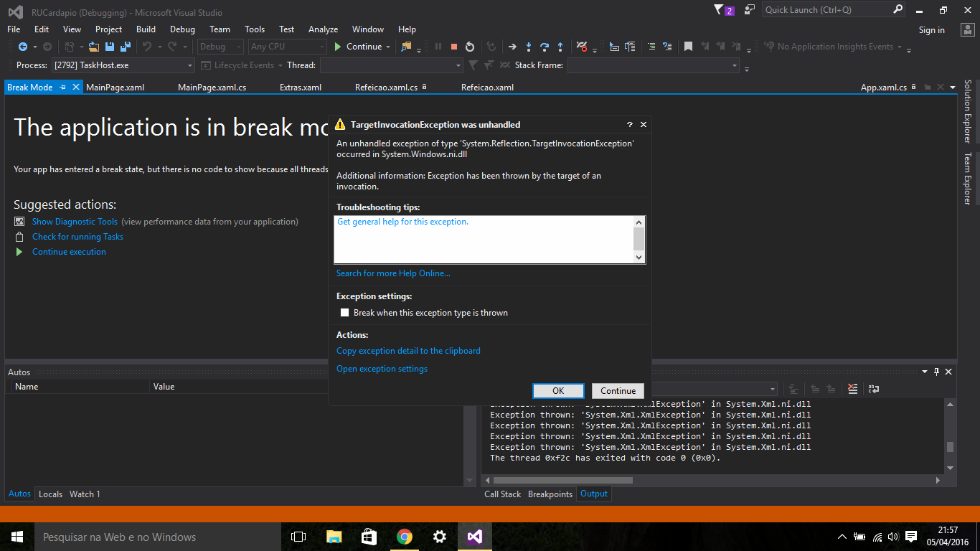Image resolution: width=980 pixels, height=551 pixels.
Task: Open the Solution Explorer side tab
Action: (x=967, y=111)
